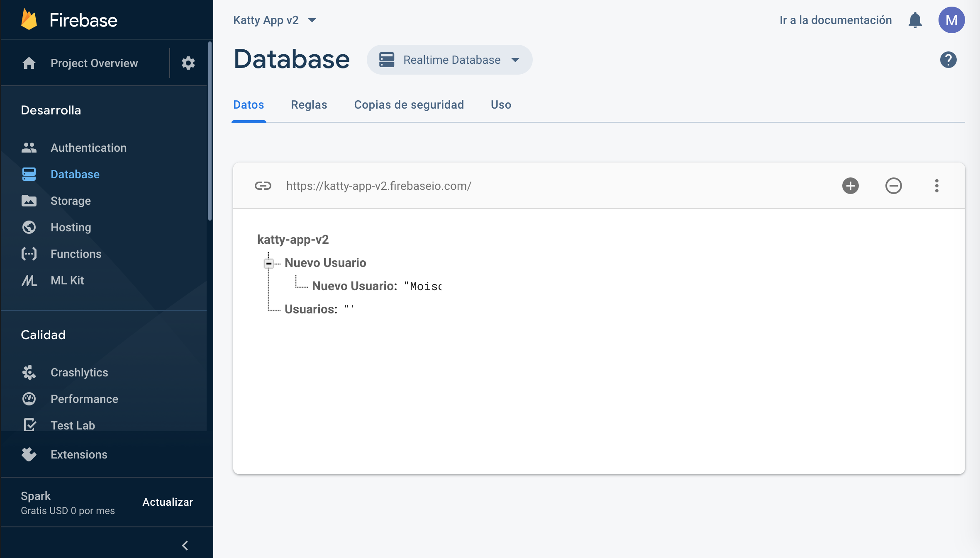Switch to the Uso tab

pyautogui.click(x=500, y=105)
